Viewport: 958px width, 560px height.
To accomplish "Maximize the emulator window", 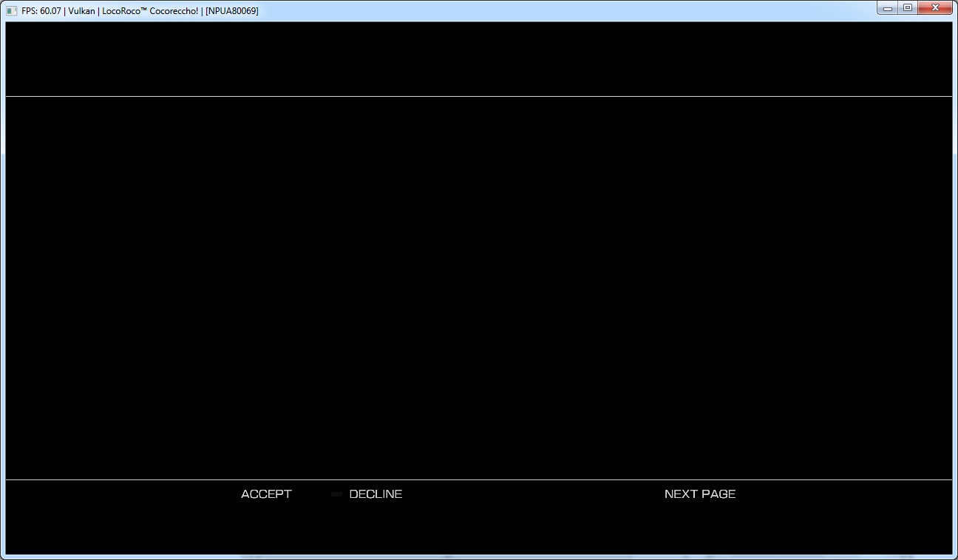I will coord(907,8).
